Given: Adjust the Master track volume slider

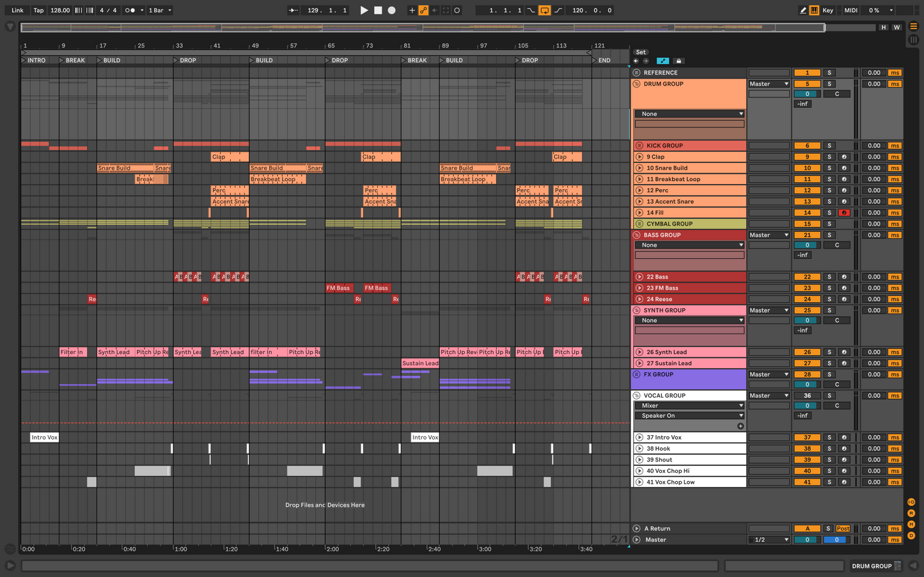Looking at the screenshot, I should pos(807,540).
